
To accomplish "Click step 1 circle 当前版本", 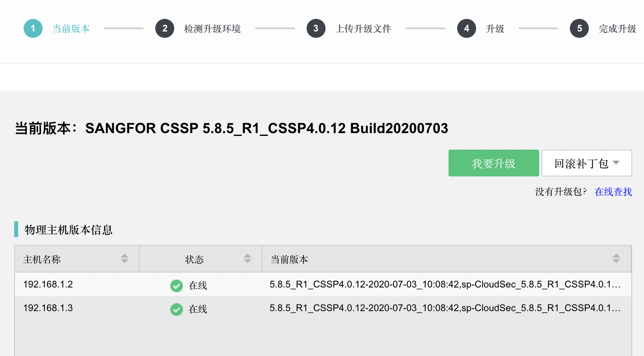I will click(x=33, y=28).
